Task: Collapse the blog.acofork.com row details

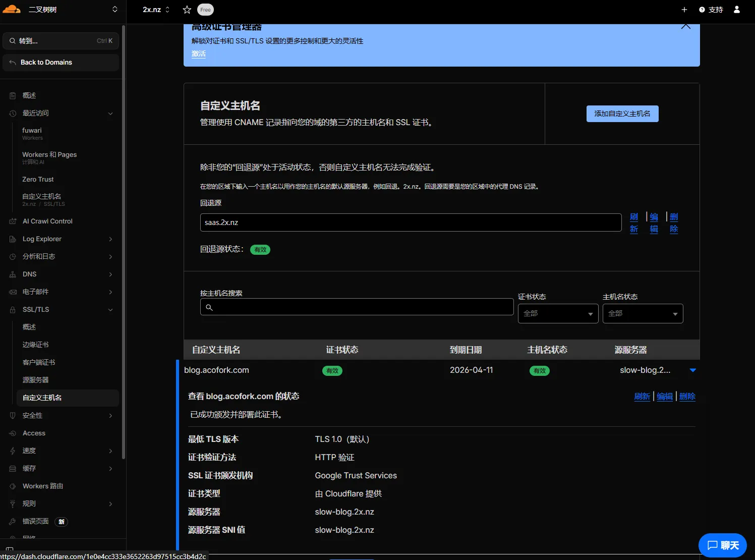Action: [692, 370]
